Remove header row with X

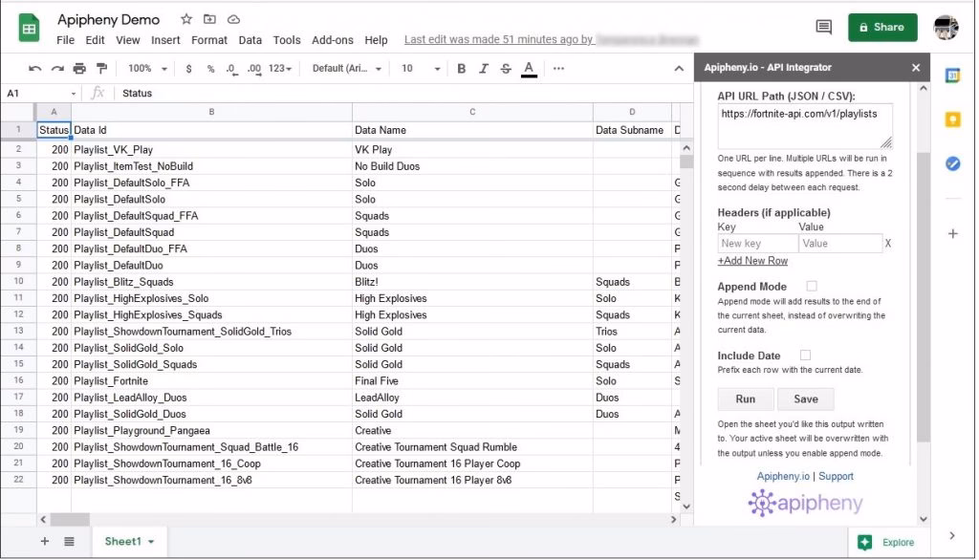[888, 244]
